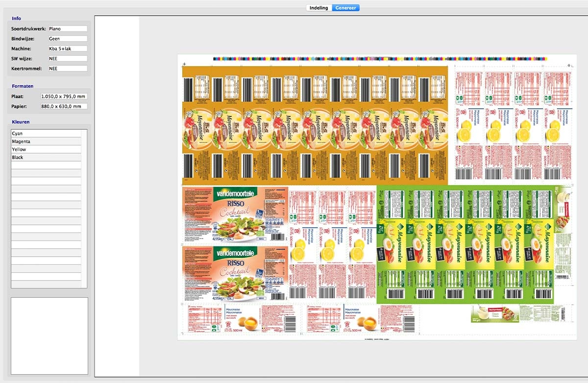
Task: Click the Formaten section heading
Action: pos(23,86)
